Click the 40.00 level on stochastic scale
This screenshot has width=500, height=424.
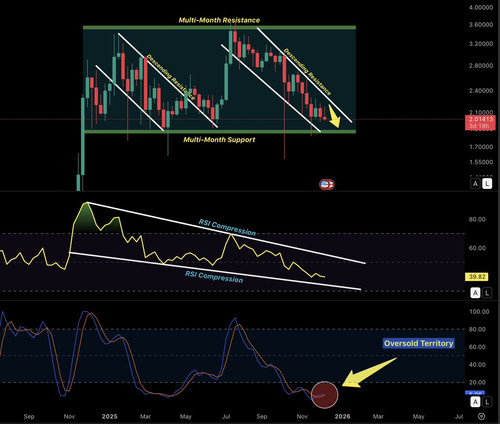(477, 365)
